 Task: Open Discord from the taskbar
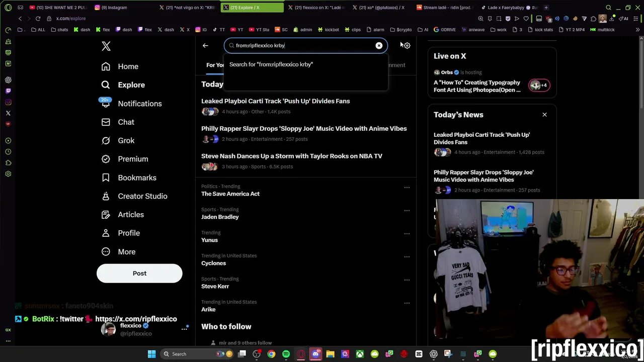click(315, 354)
